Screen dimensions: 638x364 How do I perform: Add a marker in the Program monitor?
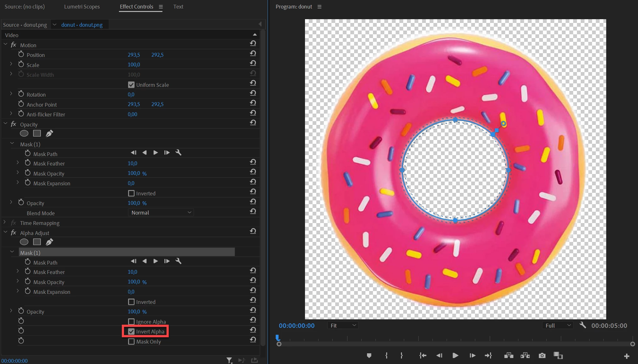[x=369, y=356]
